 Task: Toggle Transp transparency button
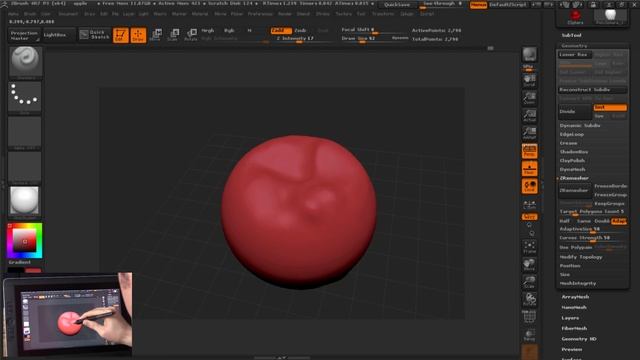coord(529,335)
